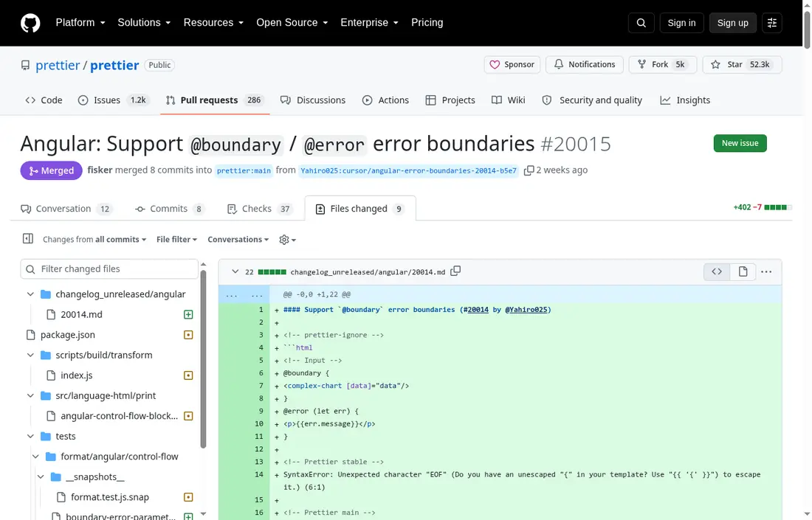Screen dimensions: 812x520
Task: Open the File filter dropdown
Action: click(176, 240)
